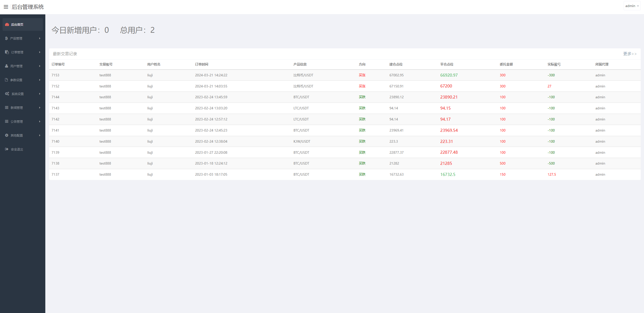Viewport: 644px width, 313px height.
Task: Click the file icon for 参数设置
Action: coord(7,80)
